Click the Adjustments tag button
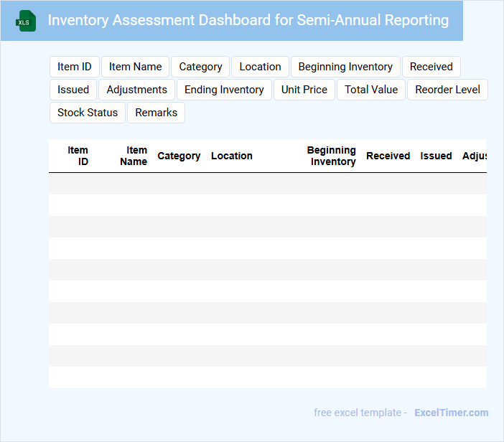 (136, 90)
